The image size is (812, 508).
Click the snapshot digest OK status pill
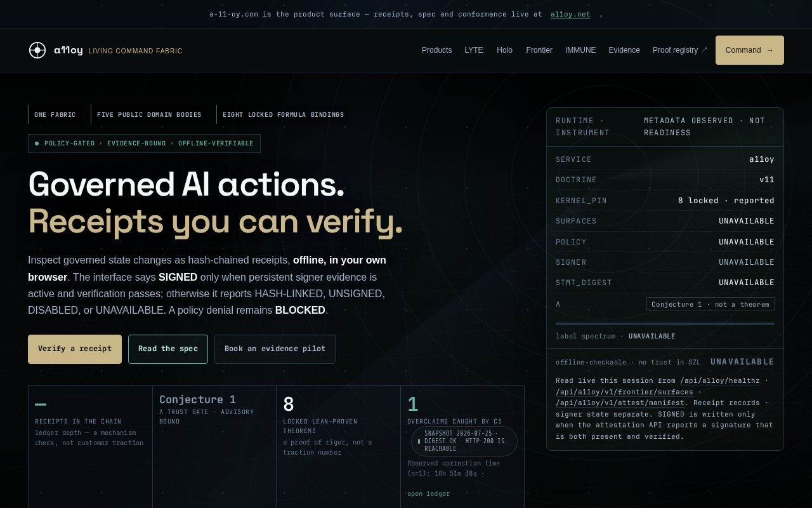click(x=464, y=441)
